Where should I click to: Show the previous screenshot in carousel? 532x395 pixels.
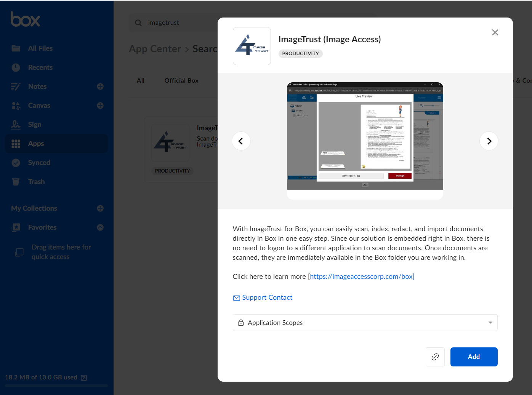[241, 141]
